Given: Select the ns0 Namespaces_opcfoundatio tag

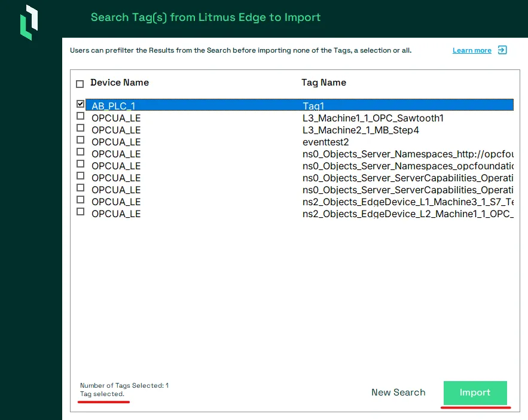Looking at the screenshot, I should 408,166.
